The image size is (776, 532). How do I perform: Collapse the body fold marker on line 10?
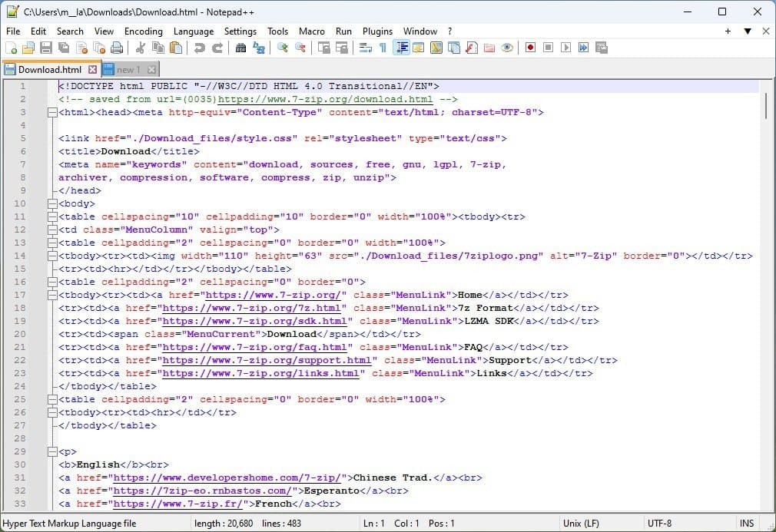click(51, 203)
